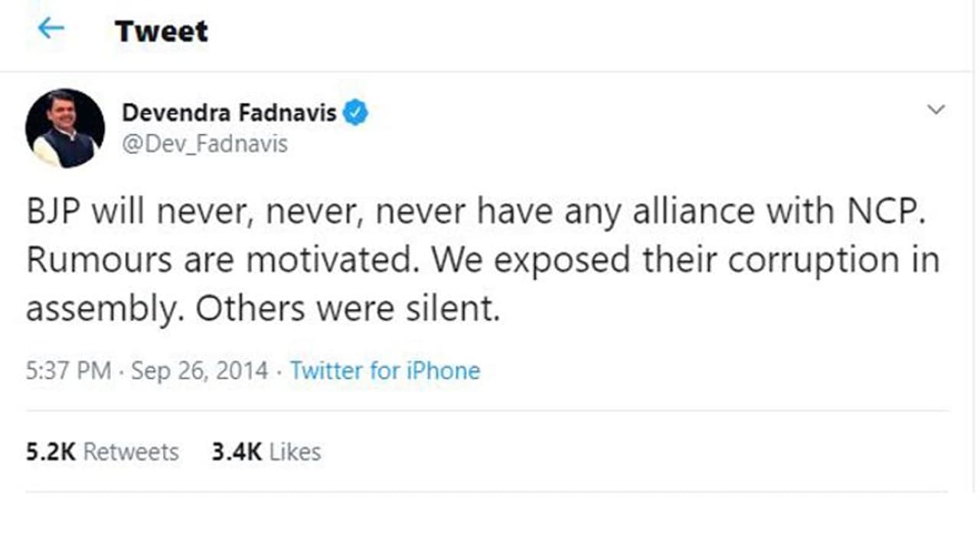Click the @Dev_Fadnavis handle
Screen dimensions: 980x560
tap(204, 144)
